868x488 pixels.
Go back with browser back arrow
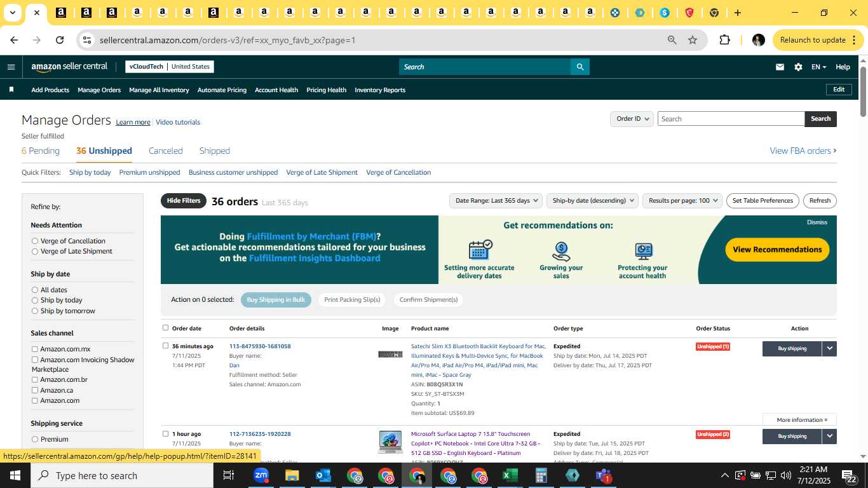coord(14,40)
